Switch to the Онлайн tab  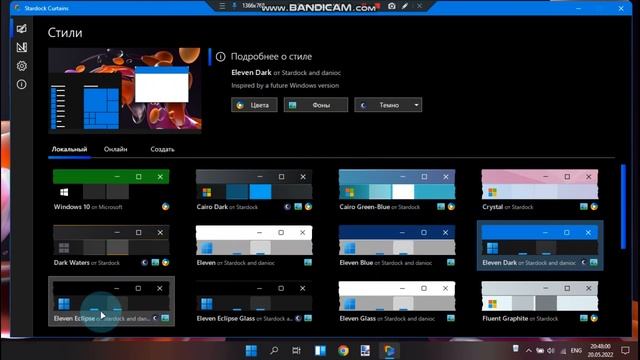[x=116, y=149]
